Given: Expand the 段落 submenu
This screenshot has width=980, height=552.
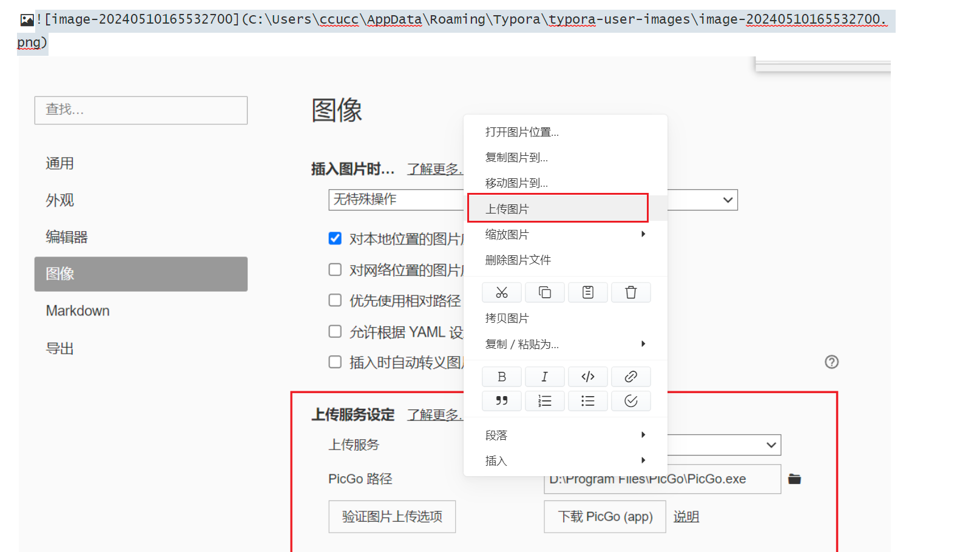Looking at the screenshot, I should pyautogui.click(x=566, y=435).
